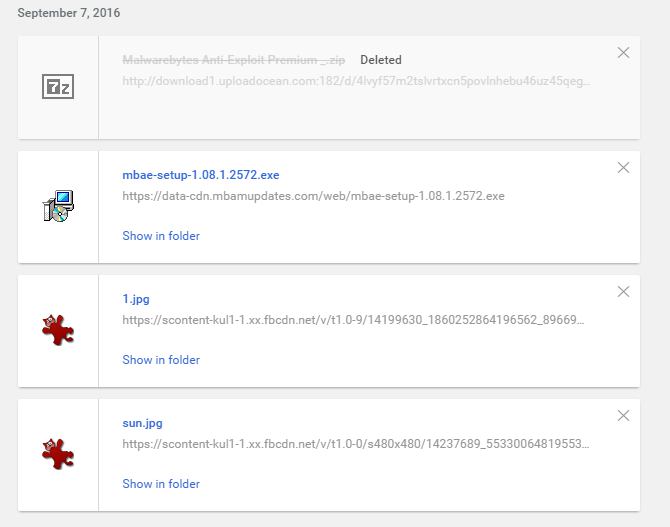
Task: Show sun.jpg in folder
Action: (161, 484)
